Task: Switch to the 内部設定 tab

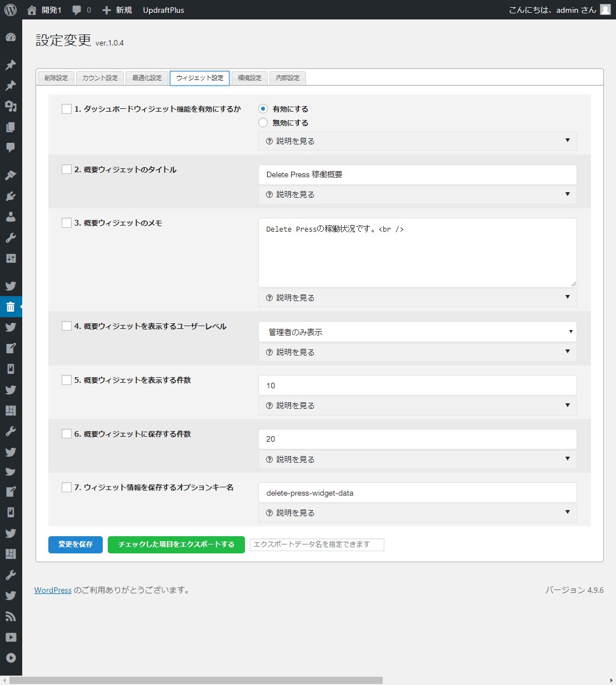Action: 288,78
